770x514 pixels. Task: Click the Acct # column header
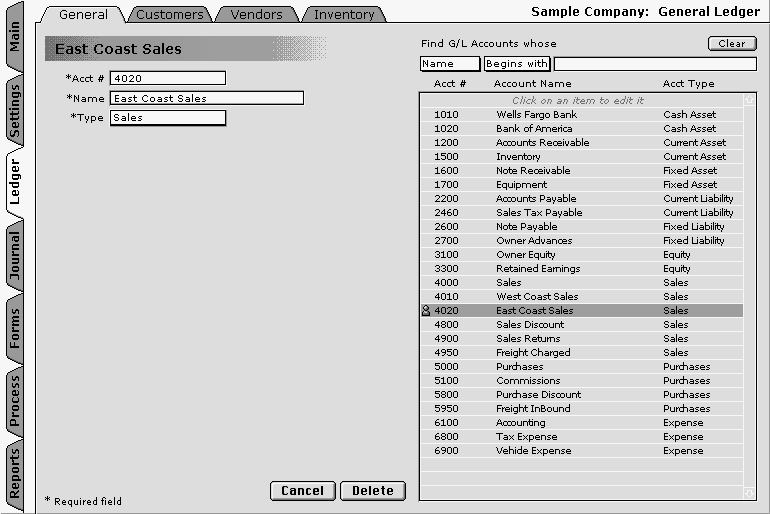[449, 83]
